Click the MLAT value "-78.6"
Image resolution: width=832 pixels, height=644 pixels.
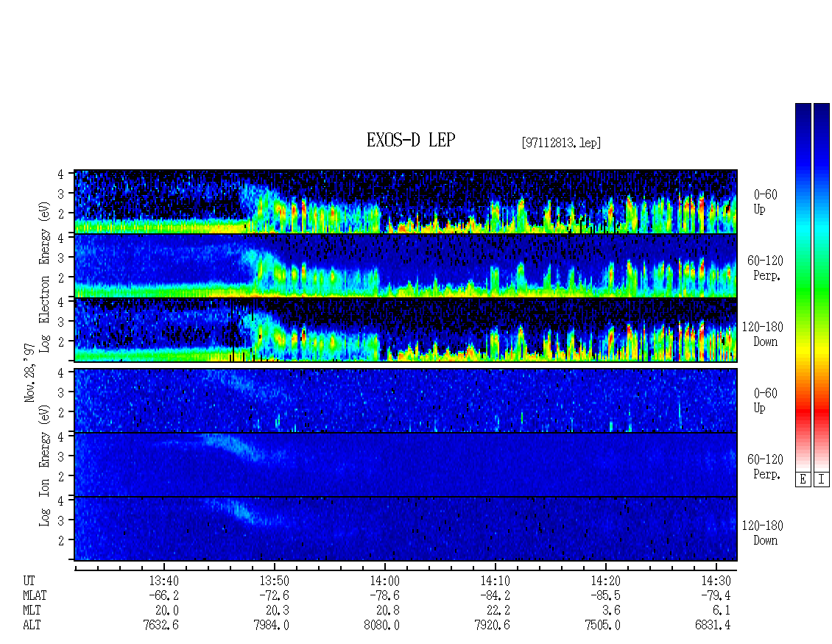(384, 595)
